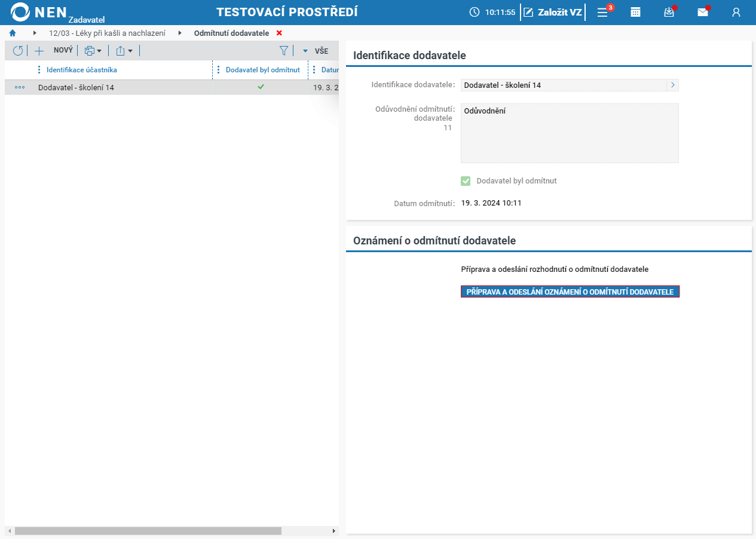This screenshot has height=539, width=756.
Task: Click the home icon in breadcrumb
Action: 13,33
